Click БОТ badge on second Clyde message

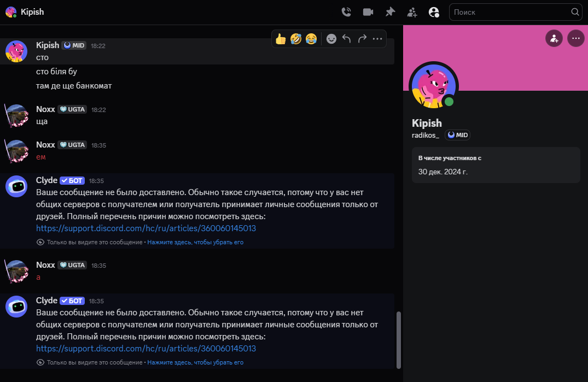pos(72,301)
